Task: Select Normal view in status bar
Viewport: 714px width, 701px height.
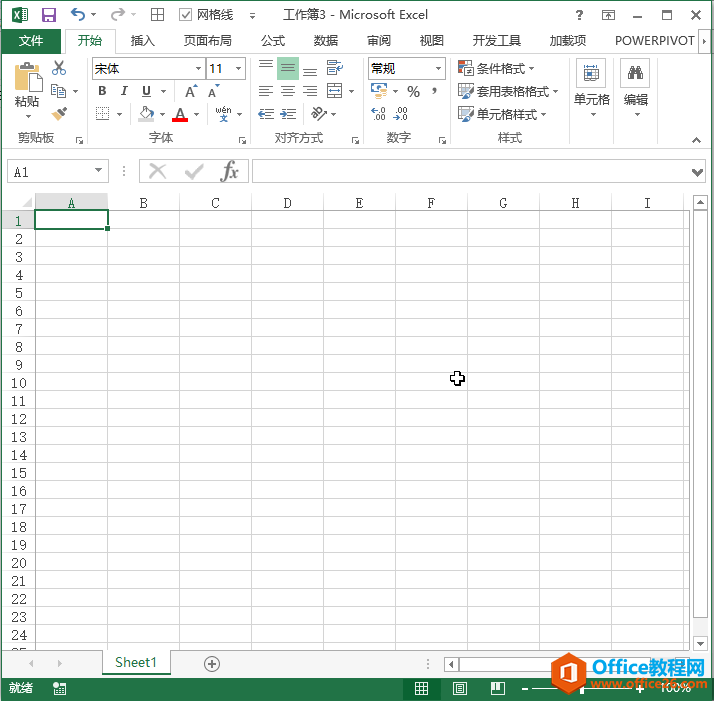Action: tap(421, 688)
